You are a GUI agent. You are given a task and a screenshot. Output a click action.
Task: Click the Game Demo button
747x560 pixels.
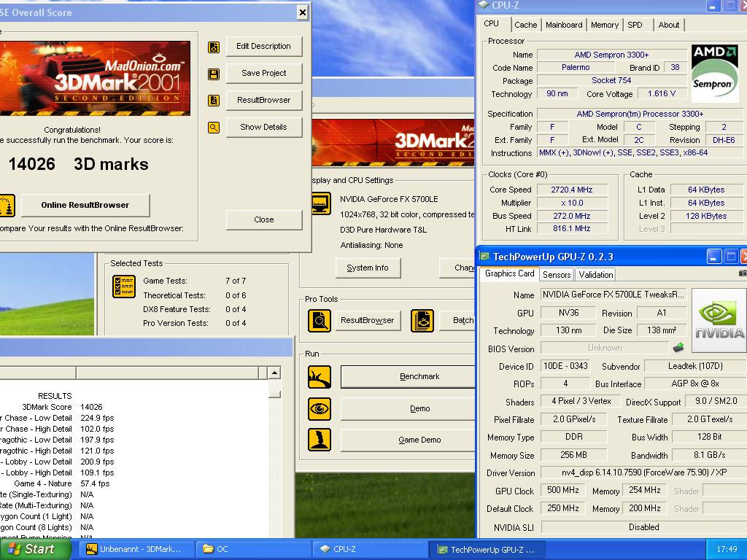point(408,440)
